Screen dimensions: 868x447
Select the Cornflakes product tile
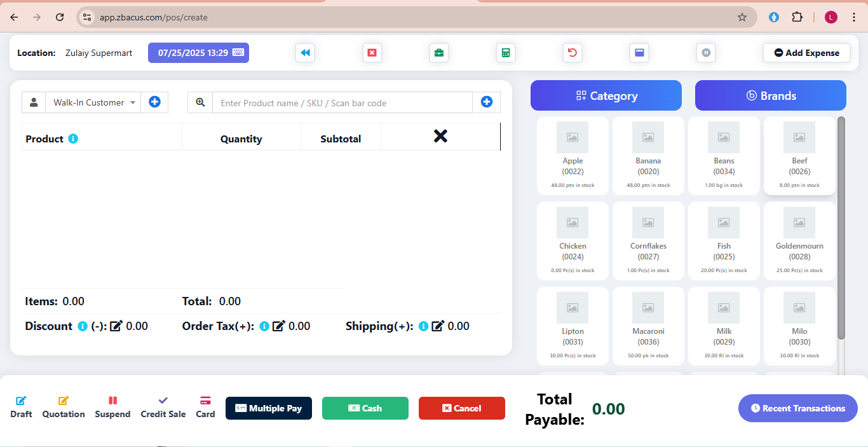[648, 240]
